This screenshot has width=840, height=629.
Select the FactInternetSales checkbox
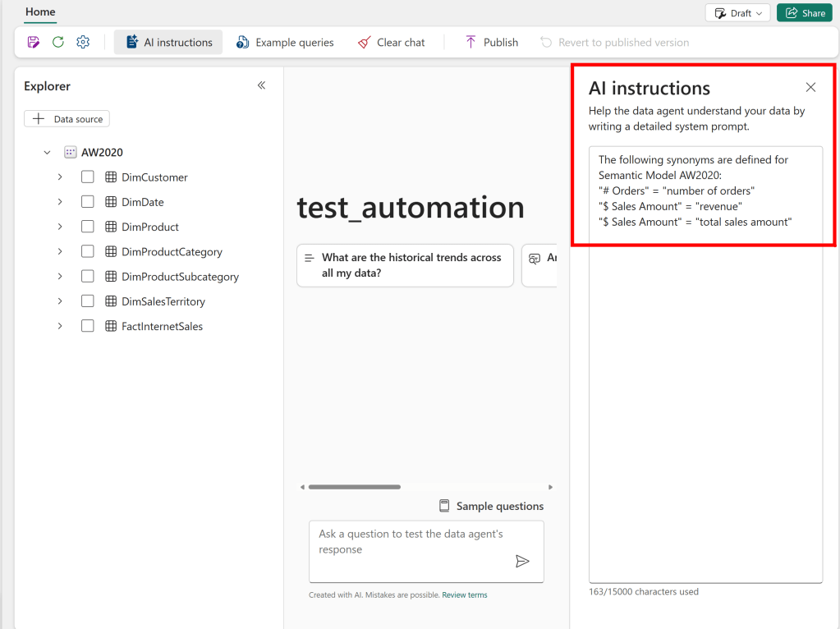(x=88, y=326)
